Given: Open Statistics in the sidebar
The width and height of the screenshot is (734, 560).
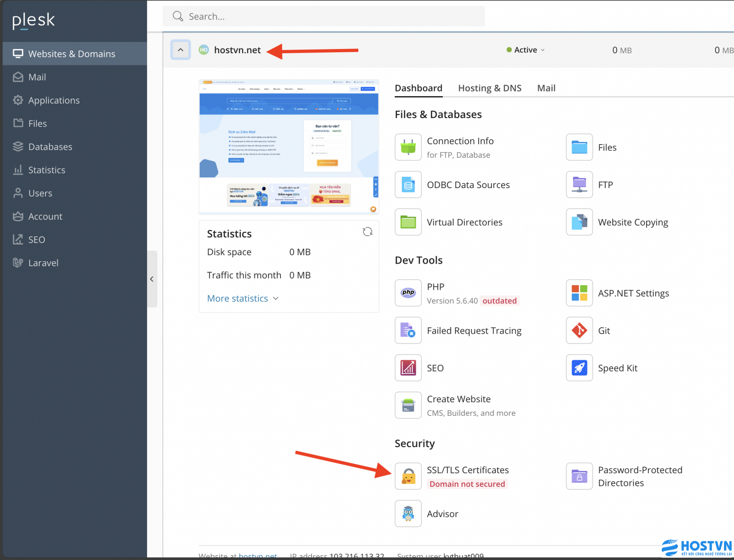Looking at the screenshot, I should tap(75, 170).
